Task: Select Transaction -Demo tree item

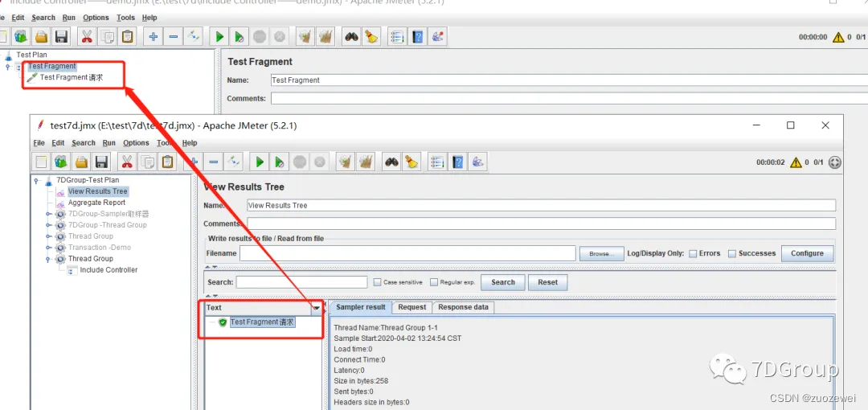Action: click(x=100, y=248)
